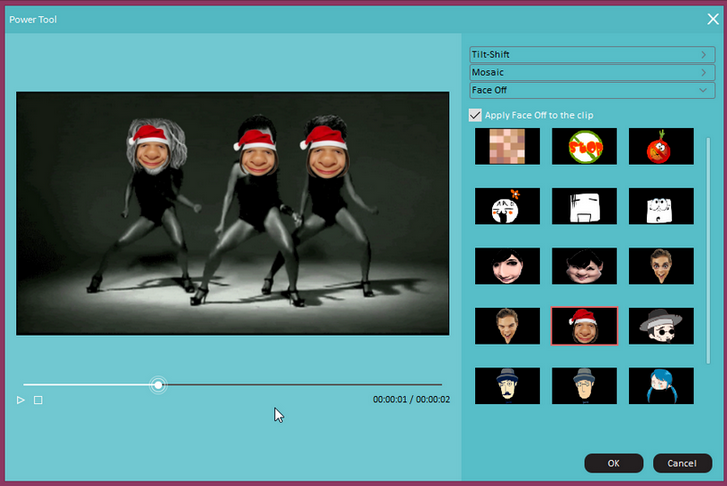Click the 00:00:01 / 00:00:02 timecode
Screen dimensions: 727x486
411,399
